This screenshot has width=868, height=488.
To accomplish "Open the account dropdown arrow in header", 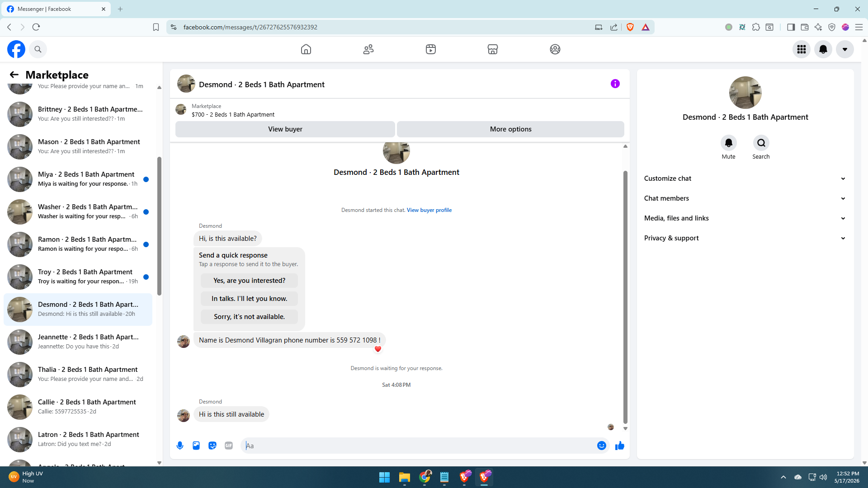I will (x=845, y=49).
